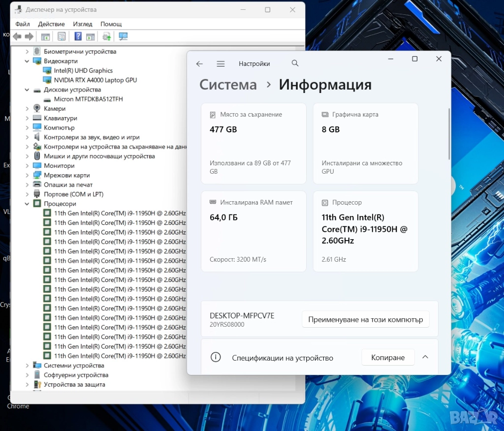Click the show/hide console tree toolbar icon
Screen dimensions: 504x431
pyautogui.click(x=45, y=36)
